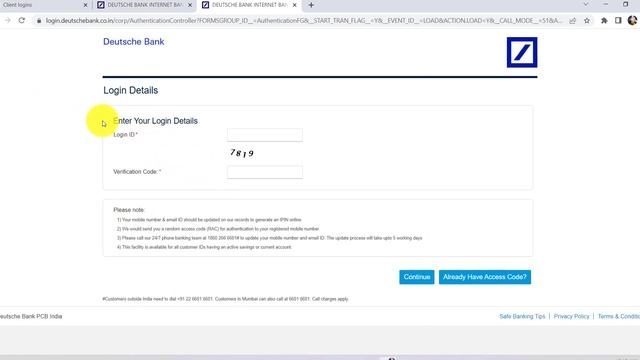View site info via the padlock icon
The width and height of the screenshot is (640, 360).
coord(39,20)
